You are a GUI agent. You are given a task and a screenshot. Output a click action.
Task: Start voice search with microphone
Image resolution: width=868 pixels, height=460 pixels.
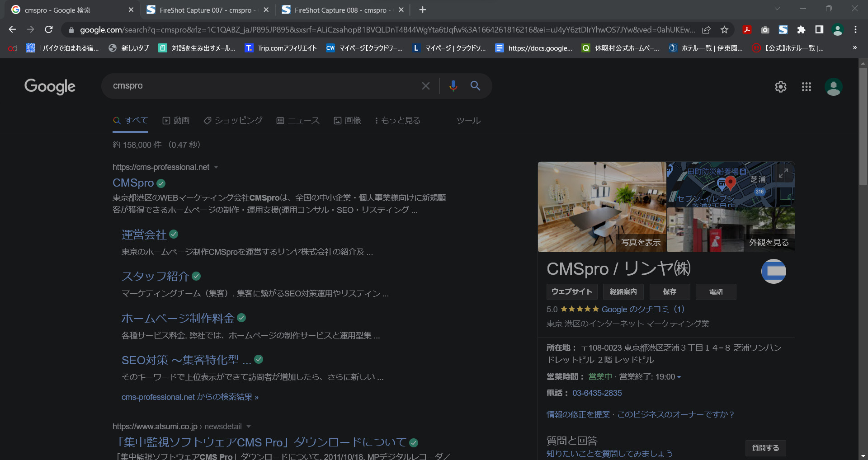[453, 86]
